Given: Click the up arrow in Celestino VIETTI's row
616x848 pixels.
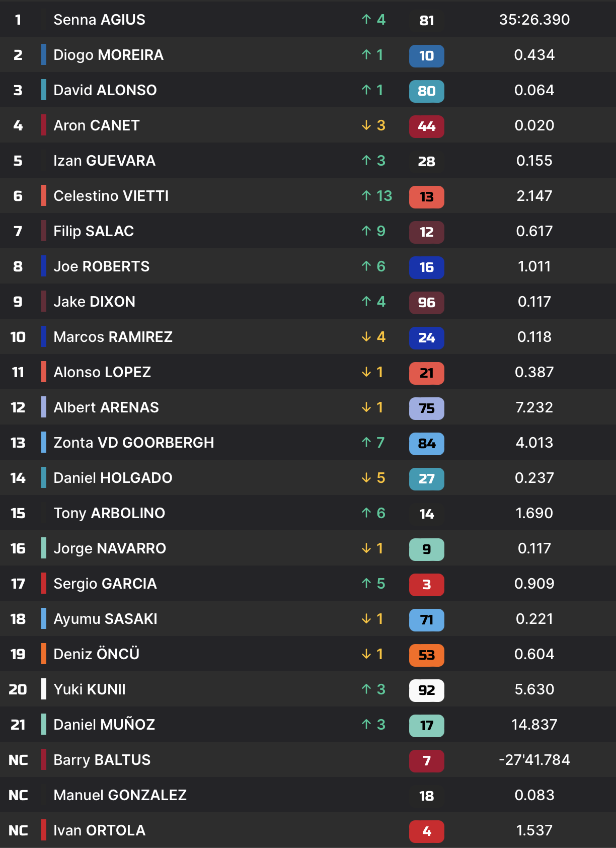Looking at the screenshot, I should point(366,196).
